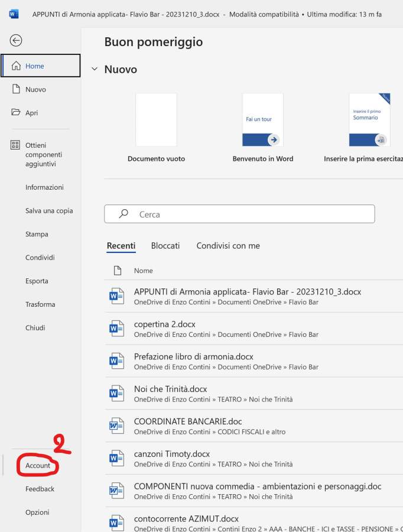Screen dimensions: 403x532
Task: Click the Apri folder icon
Action: tap(16, 112)
